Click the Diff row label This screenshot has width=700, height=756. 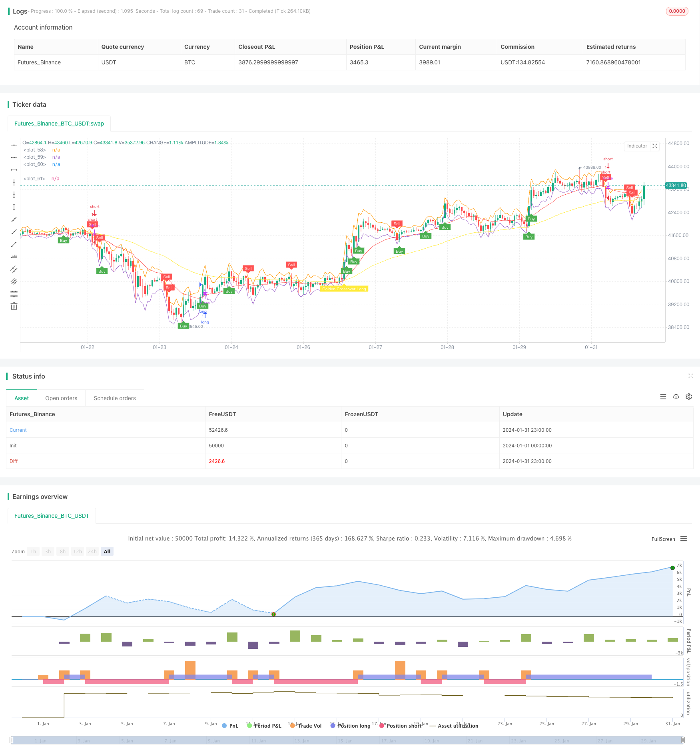tap(14, 461)
